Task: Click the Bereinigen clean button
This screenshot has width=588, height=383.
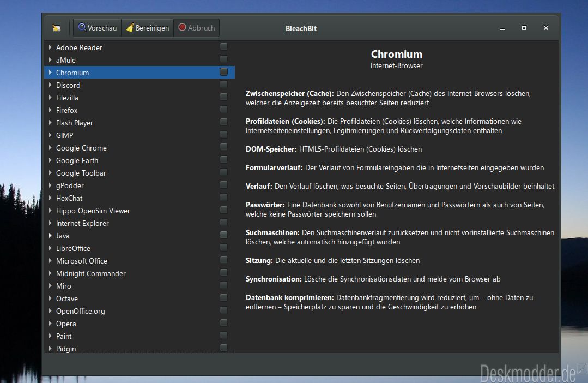Action: (148, 28)
